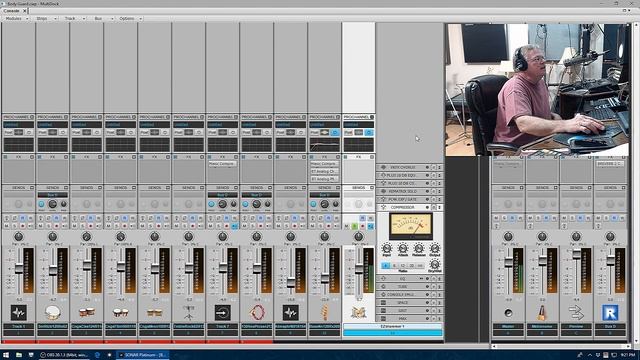Click the effect in the last bus FX bin

(x=610, y=164)
